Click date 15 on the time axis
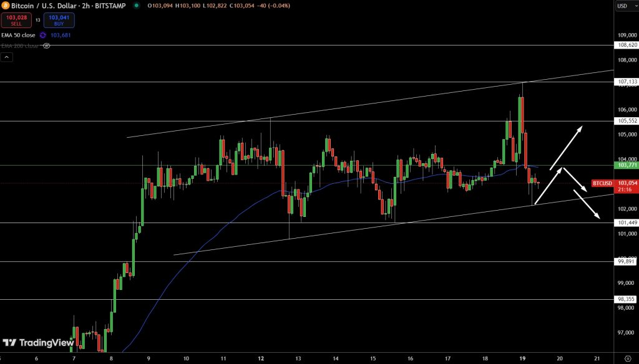This screenshot has width=639, height=364. [x=373, y=358]
